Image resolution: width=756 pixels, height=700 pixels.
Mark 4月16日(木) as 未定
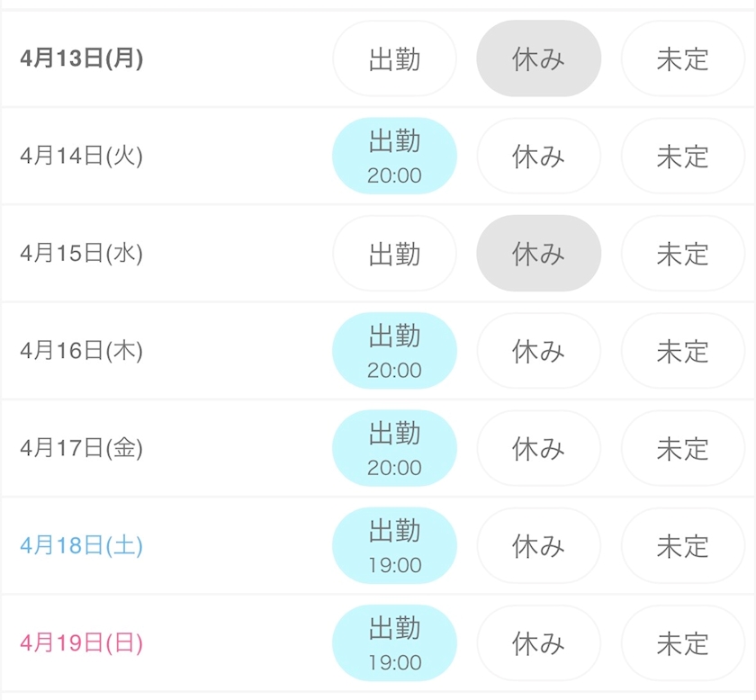point(682,351)
